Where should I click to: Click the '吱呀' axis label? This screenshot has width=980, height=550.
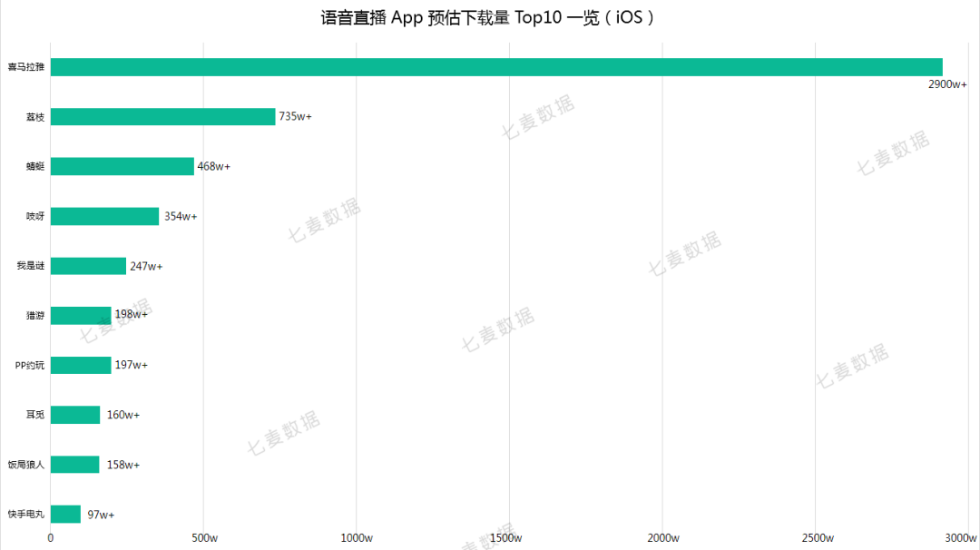pos(35,216)
